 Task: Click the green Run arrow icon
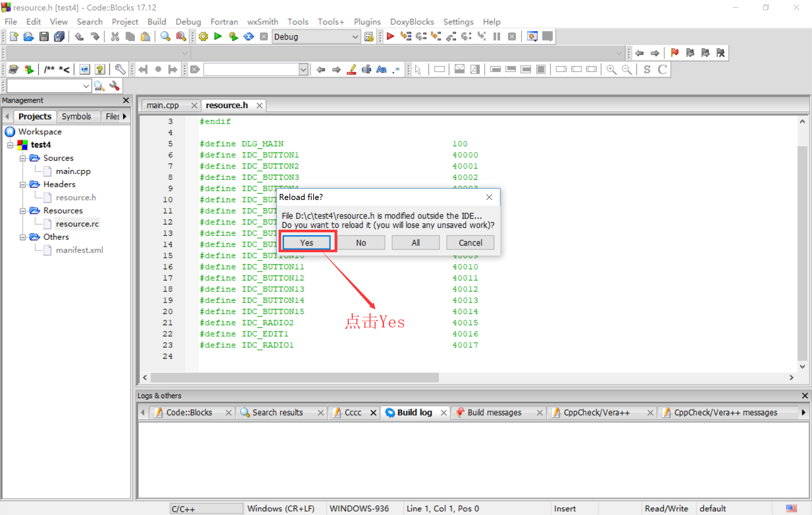point(218,36)
